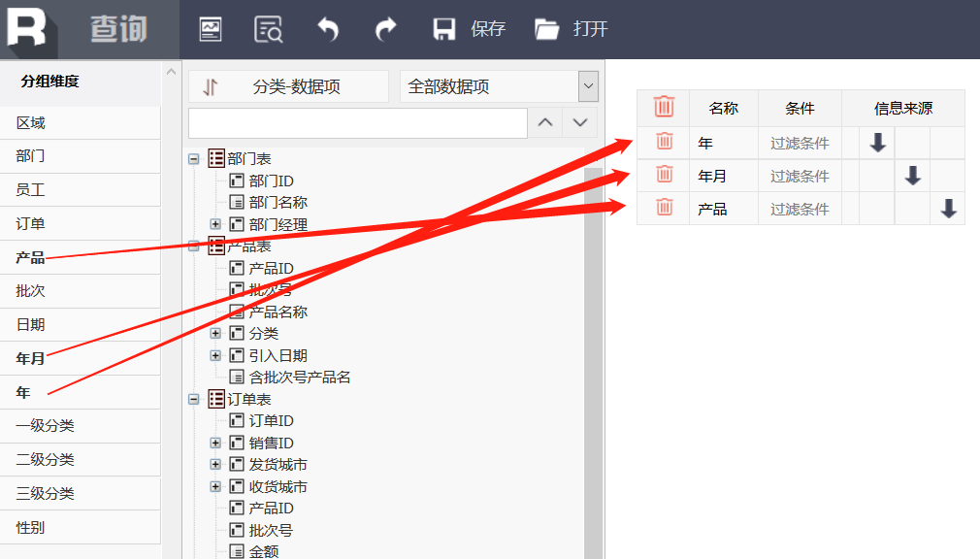The width and height of the screenshot is (980, 559).
Task: Click the 条件 column header
Action: coord(800,108)
